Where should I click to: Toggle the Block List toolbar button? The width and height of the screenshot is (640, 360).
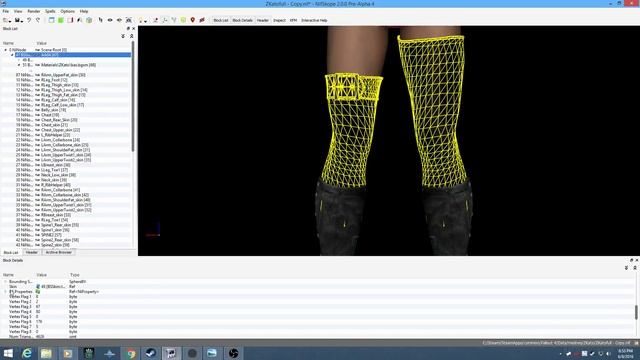[x=221, y=20]
